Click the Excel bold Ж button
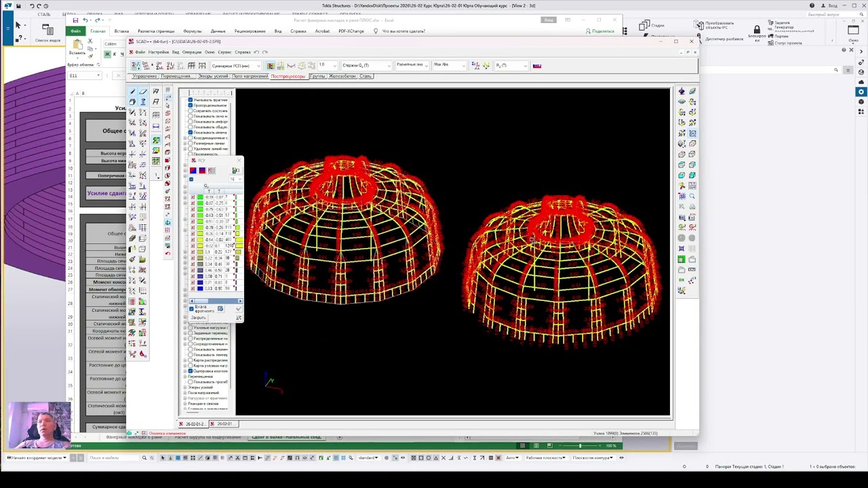The width and height of the screenshot is (868, 488). click(x=107, y=54)
